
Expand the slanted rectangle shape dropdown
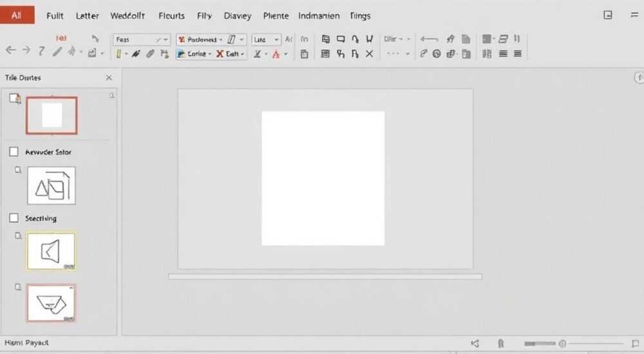(x=241, y=39)
